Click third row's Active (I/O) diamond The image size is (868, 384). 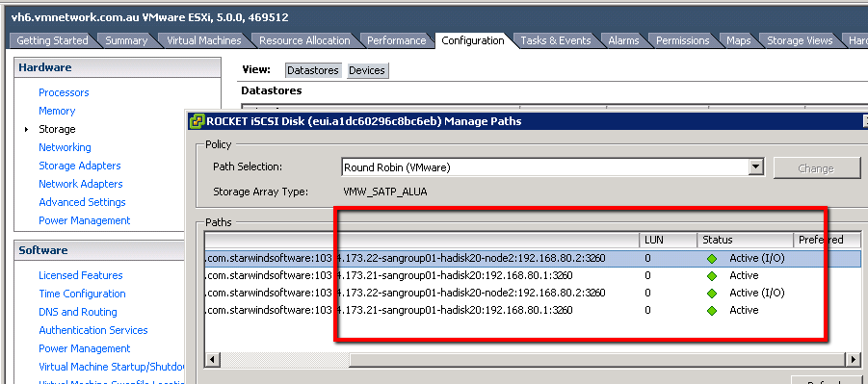point(712,294)
